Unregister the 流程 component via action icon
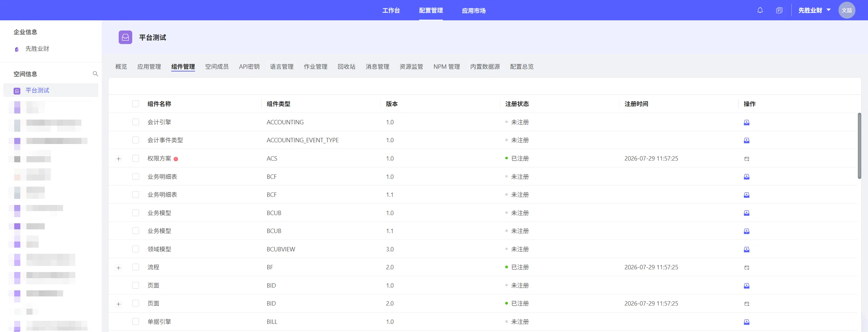Screen dimensions: 868x332 tap(747, 267)
